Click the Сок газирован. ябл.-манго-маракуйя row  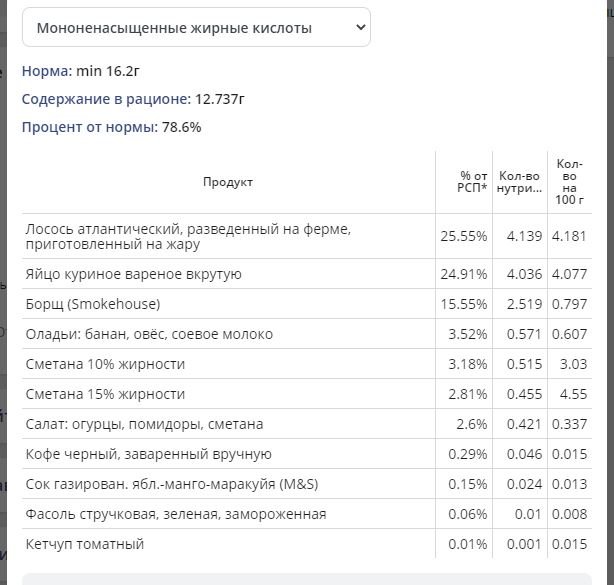[x=307, y=484]
